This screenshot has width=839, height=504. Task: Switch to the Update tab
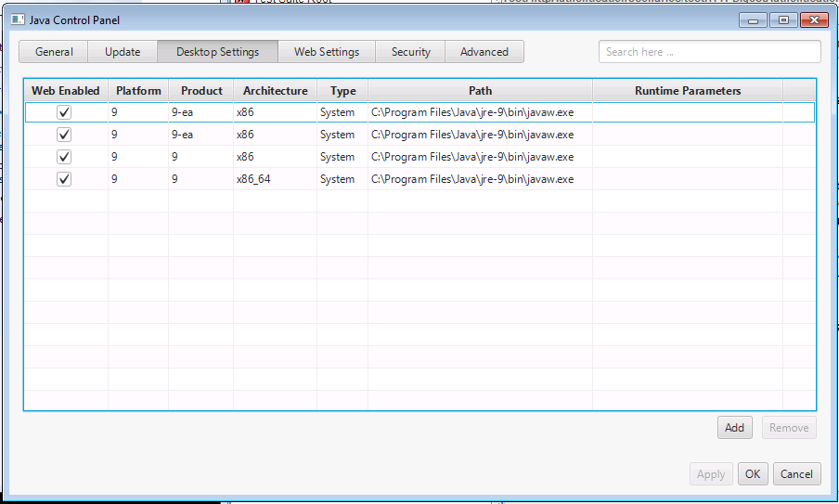tap(123, 52)
